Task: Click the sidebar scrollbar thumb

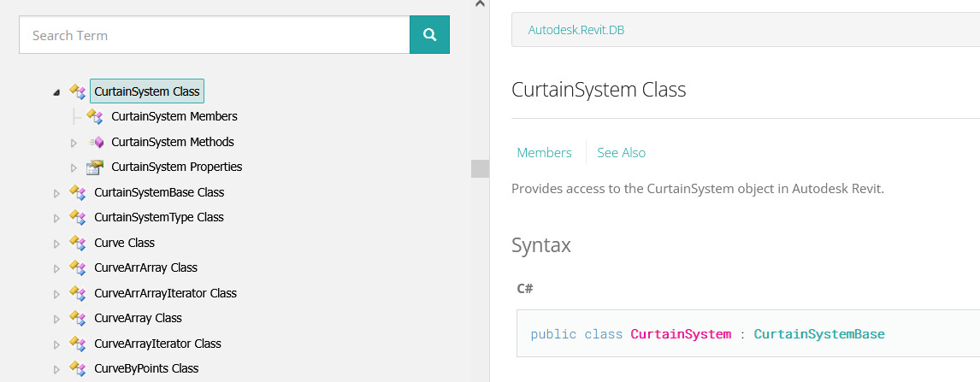Action: [480, 168]
